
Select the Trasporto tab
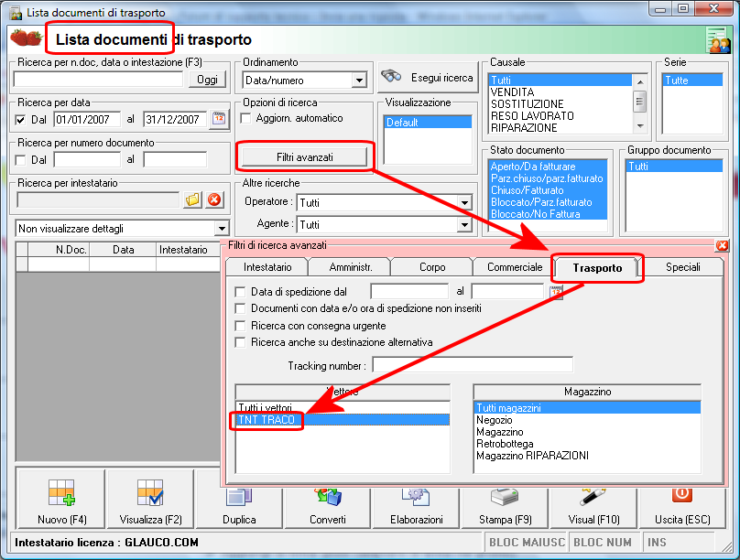597,268
